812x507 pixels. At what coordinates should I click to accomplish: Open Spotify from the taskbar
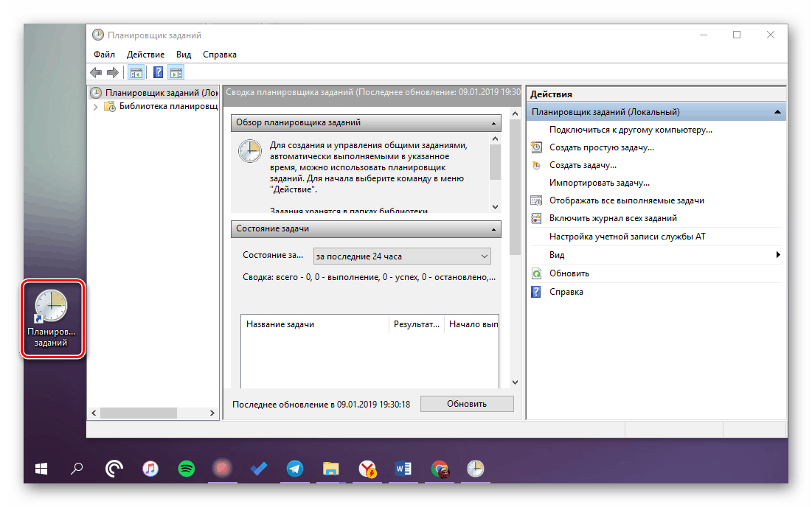(187, 469)
